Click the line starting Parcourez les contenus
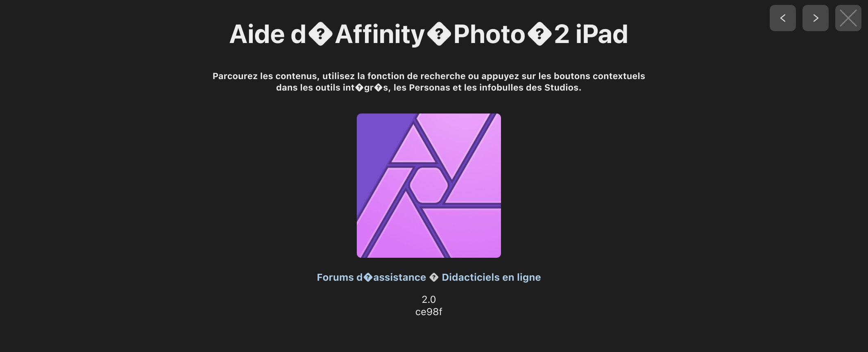Screen dimensions: 868x352 [428, 76]
